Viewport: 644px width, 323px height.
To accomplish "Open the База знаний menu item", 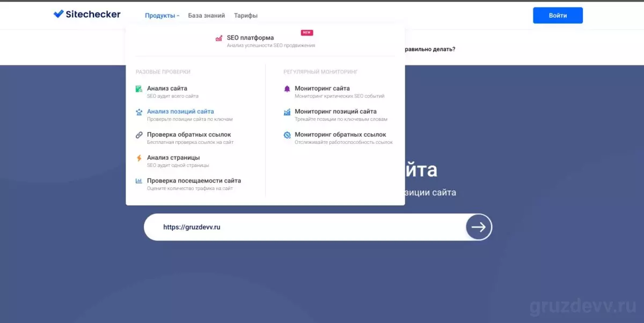I will pyautogui.click(x=207, y=16).
